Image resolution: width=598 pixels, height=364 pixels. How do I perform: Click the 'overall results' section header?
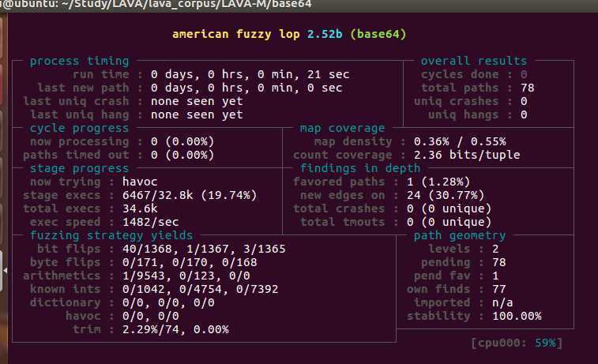(x=474, y=61)
